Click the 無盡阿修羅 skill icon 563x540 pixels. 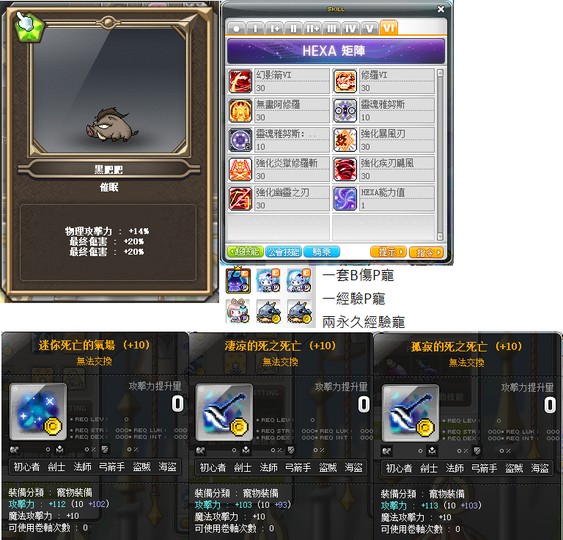click(x=240, y=111)
